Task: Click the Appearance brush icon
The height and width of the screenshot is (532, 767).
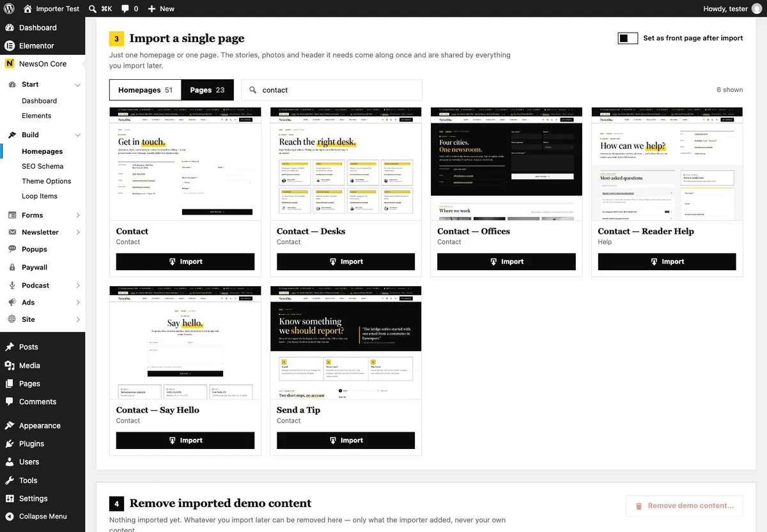Action: (10, 425)
